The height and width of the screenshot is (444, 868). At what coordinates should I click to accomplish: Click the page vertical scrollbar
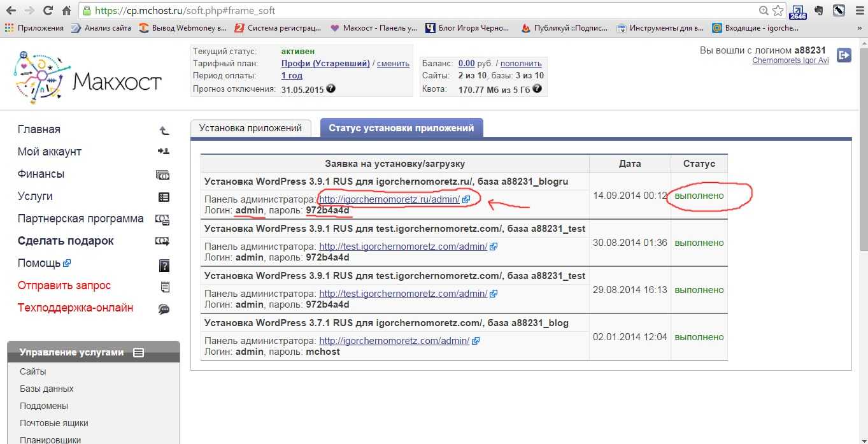point(863,191)
